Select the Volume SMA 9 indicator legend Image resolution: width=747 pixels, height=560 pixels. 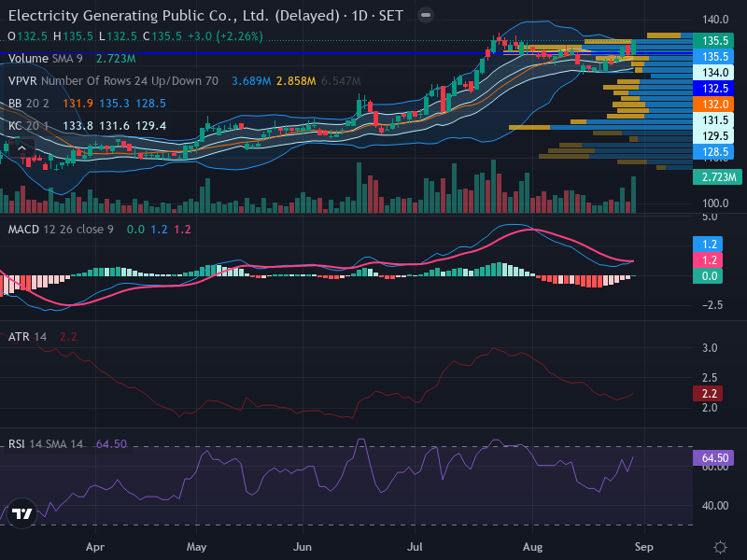(72, 59)
